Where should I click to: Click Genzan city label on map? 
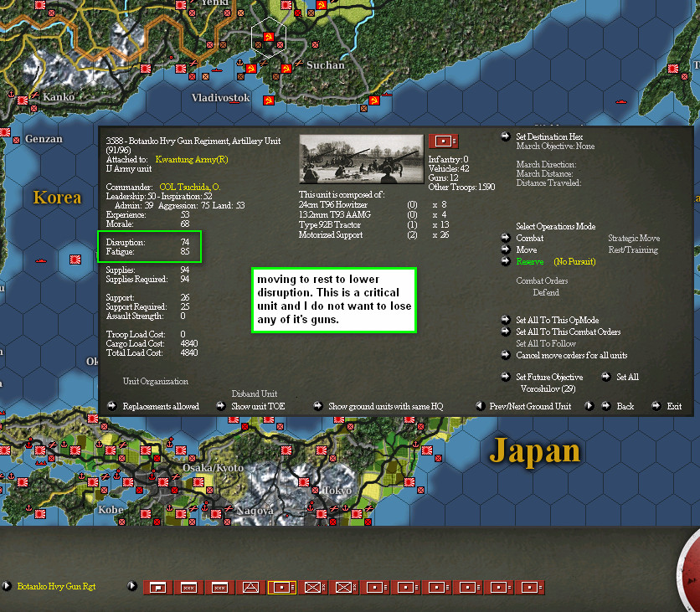tap(44, 139)
